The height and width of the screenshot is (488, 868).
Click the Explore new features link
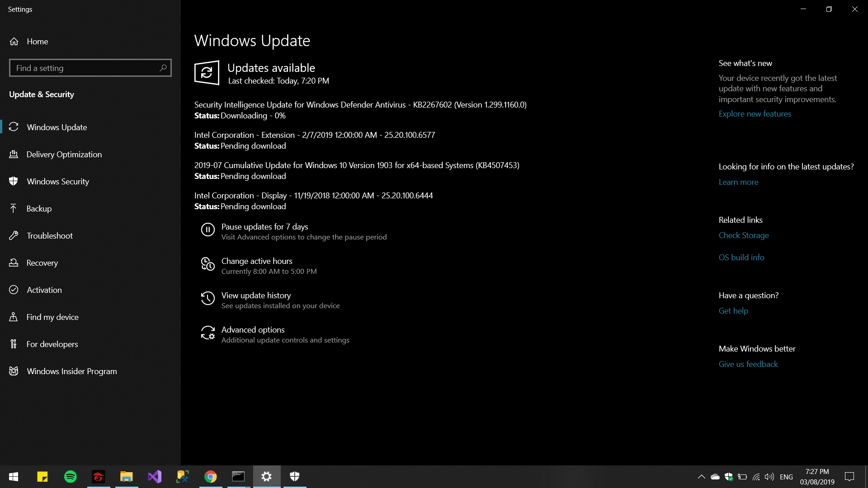point(755,113)
